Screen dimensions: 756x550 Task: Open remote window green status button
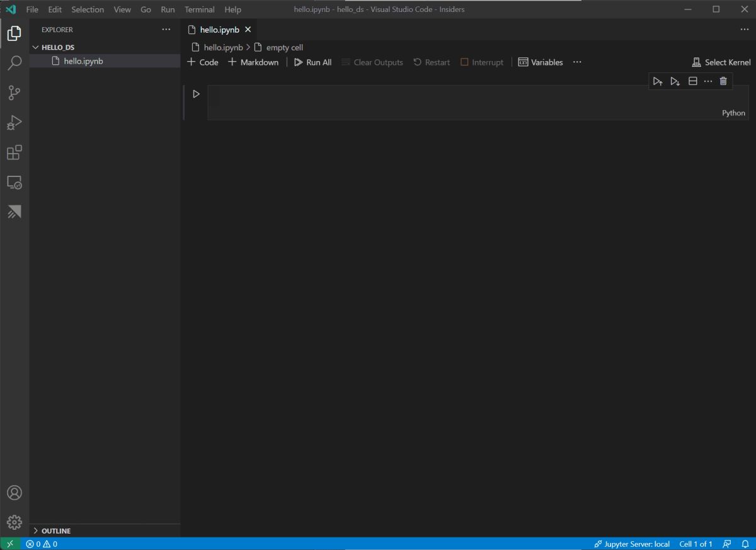coord(10,544)
